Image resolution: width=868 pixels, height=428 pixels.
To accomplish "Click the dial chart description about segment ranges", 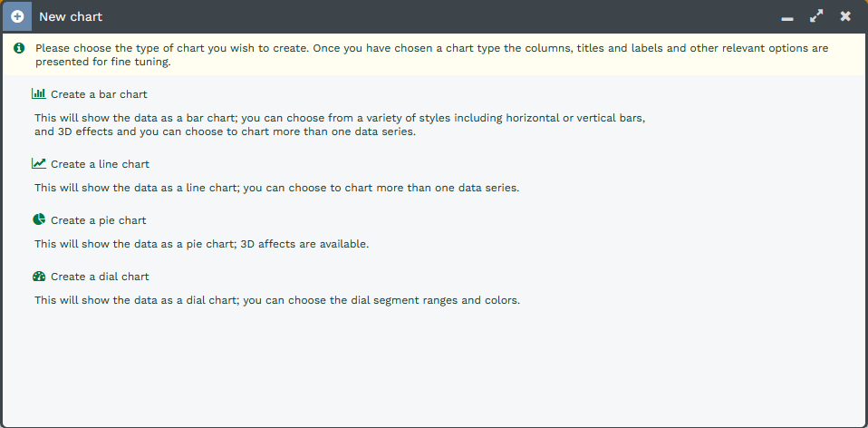I will tap(277, 300).
